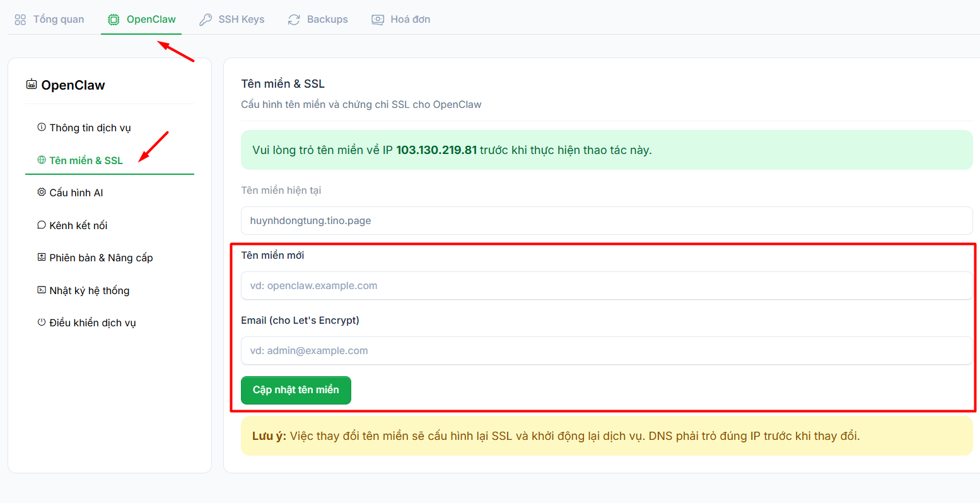The image size is (980, 503).
Task: Switch to the Tổng quan tab
Action: [49, 20]
